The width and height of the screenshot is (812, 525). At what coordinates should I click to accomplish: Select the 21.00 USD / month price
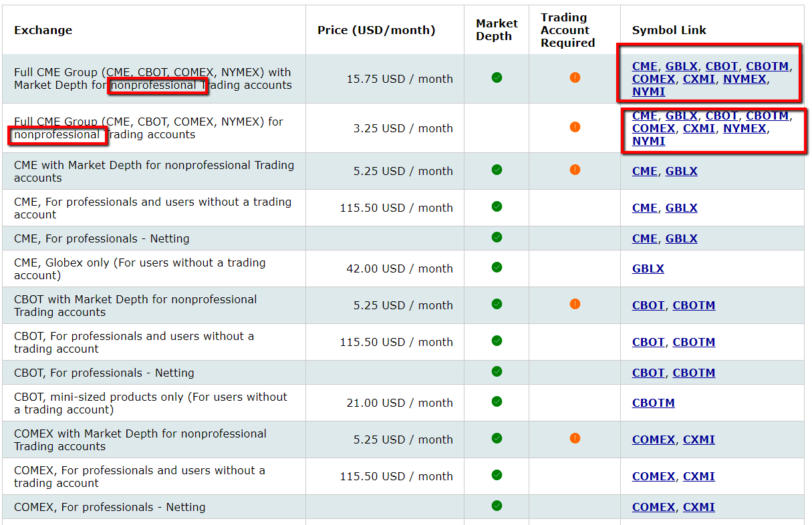pos(400,403)
